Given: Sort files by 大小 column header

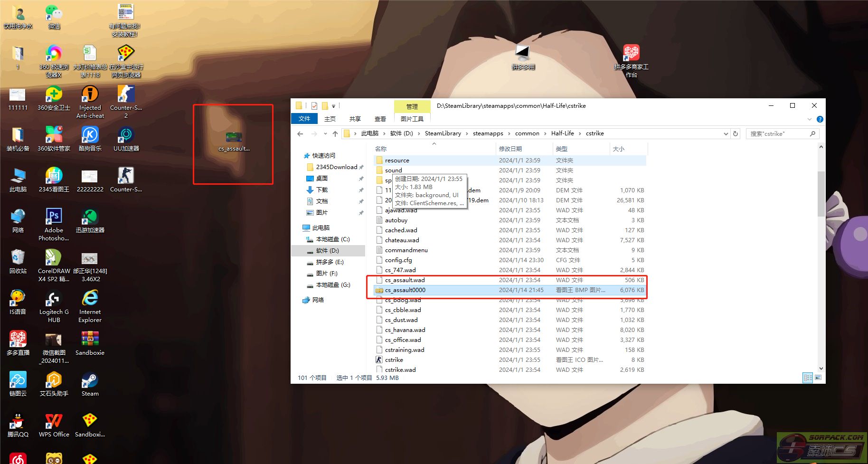Looking at the screenshot, I should (x=628, y=149).
